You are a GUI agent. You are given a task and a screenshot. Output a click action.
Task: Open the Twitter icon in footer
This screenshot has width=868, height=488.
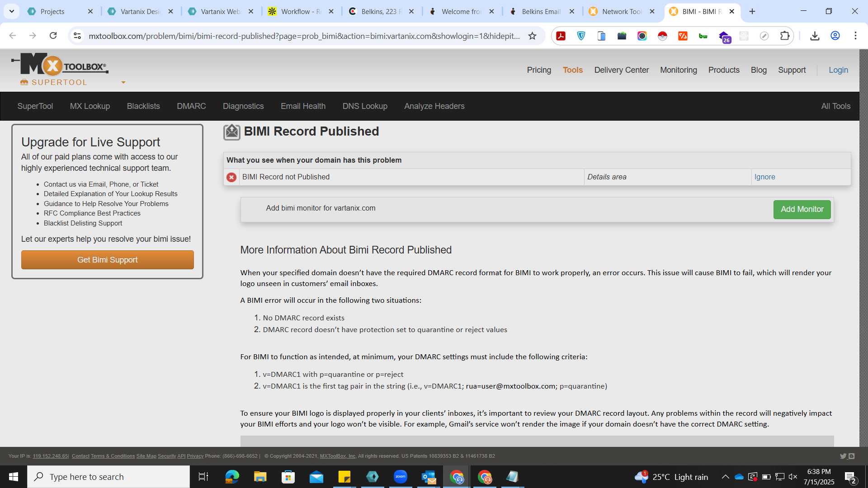pyautogui.click(x=843, y=456)
